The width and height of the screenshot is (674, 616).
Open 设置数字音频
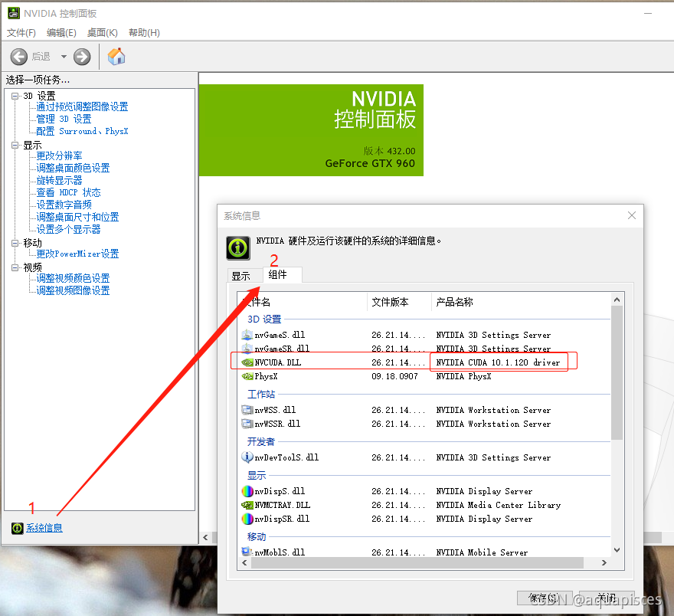(x=64, y=205)
